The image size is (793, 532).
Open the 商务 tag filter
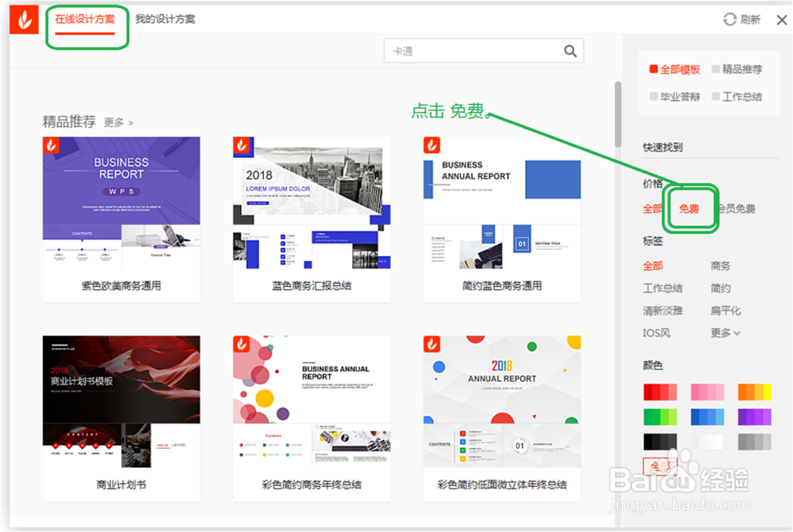[722, 266]
